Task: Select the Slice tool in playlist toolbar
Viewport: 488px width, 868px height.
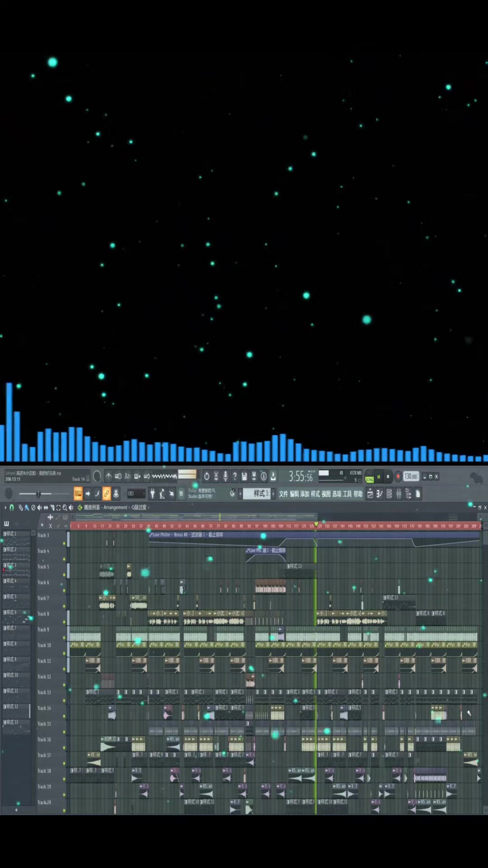Action: (52, 507)
